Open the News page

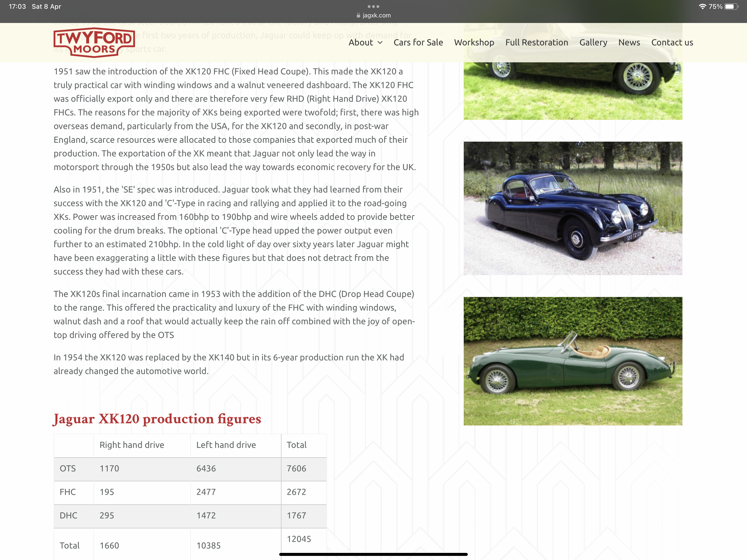[x=629, y=43]
